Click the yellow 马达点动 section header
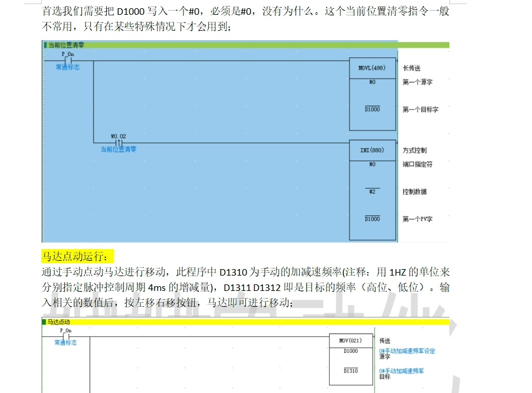Screen dimensions: 532x393 point(245,322)
